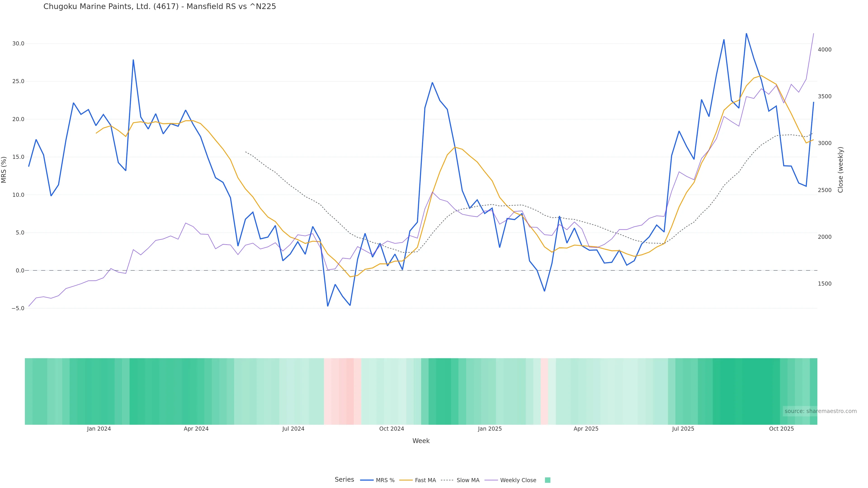Screen dimensions: 868x488
Task: Click the 4000 right-axis tick label
Action: point(825,49)
